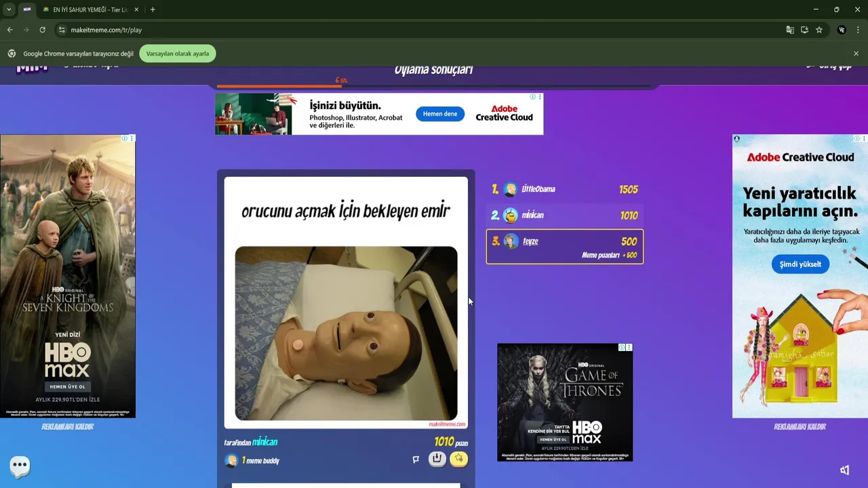Close the left HBO Max ad
The height and width of the screenshot is (488, 868).
click(x=132, y=138)
